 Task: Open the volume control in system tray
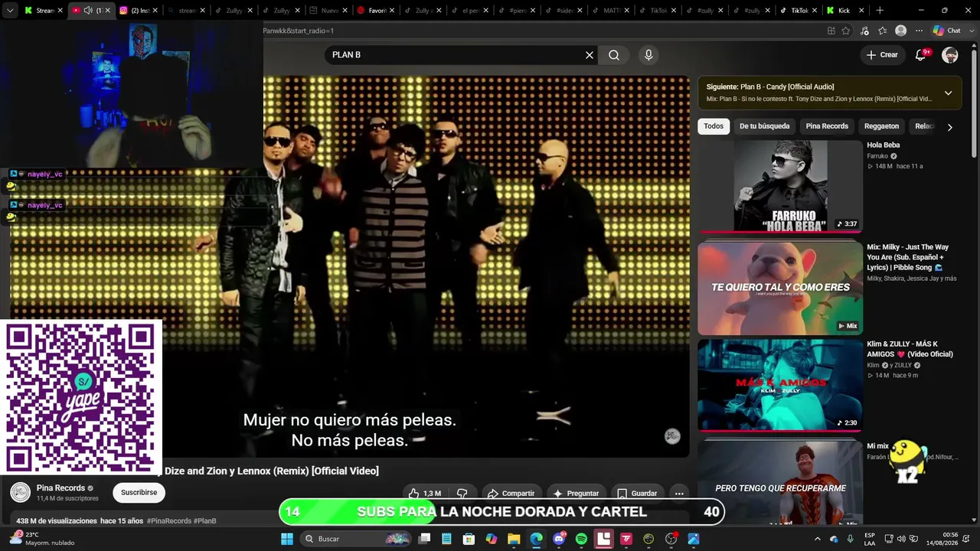(x=901, y=539)
